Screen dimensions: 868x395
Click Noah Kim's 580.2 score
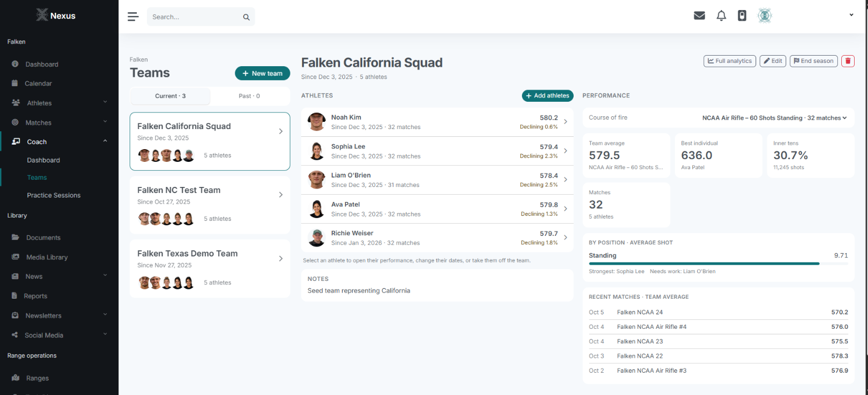(x=549, y=118)
